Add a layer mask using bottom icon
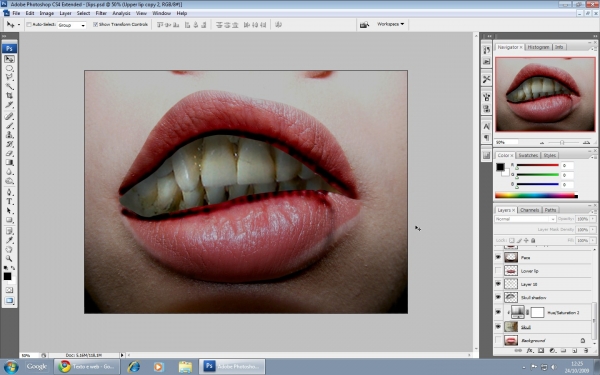Screen dimensions: 600x375 coord(541,351)
